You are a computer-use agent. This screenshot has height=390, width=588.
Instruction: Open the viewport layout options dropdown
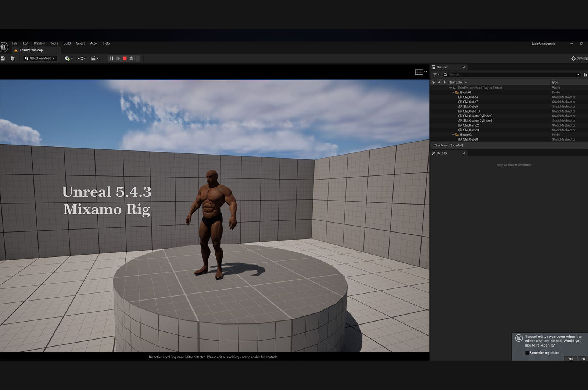pos(421,72)
